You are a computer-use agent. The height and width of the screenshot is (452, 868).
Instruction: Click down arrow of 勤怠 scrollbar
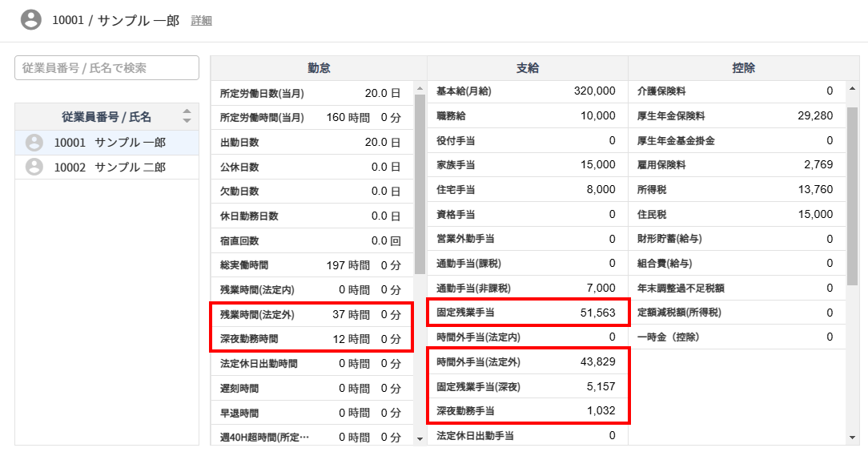click(420, 438)
